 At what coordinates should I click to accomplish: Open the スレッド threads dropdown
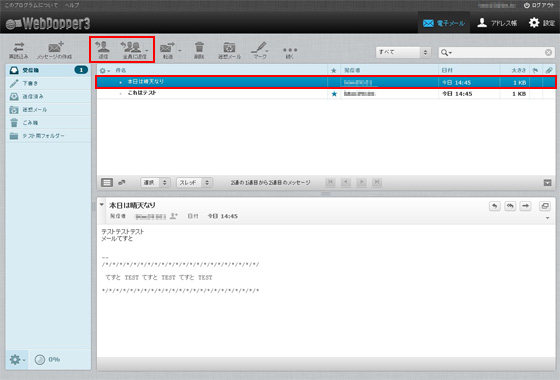tap(195, 182)
